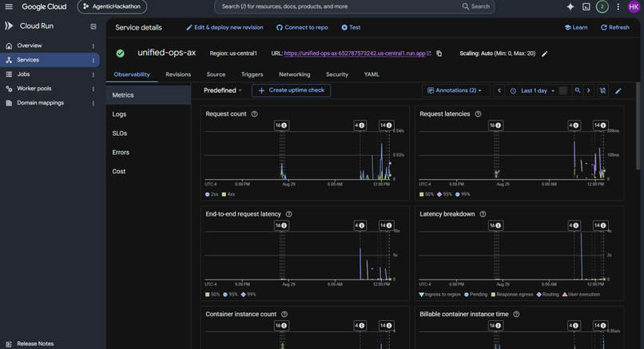Toggle Ingress to region legend entry
Image resolution: width=644 pixels, height=349 pixels.
440,295
